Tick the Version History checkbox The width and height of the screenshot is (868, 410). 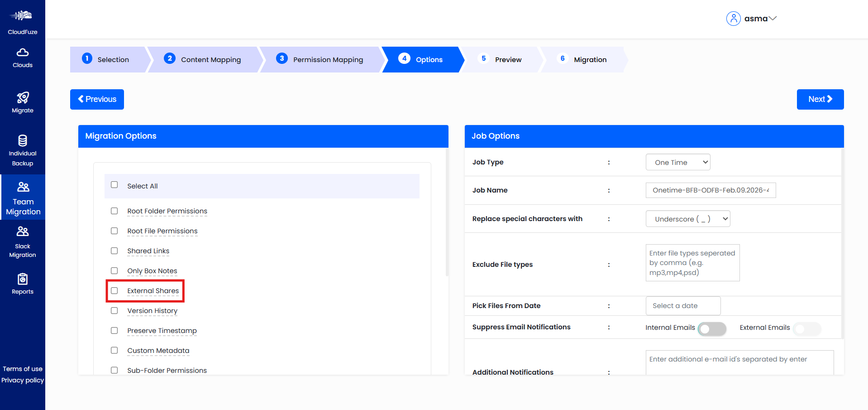click(114, 311)
